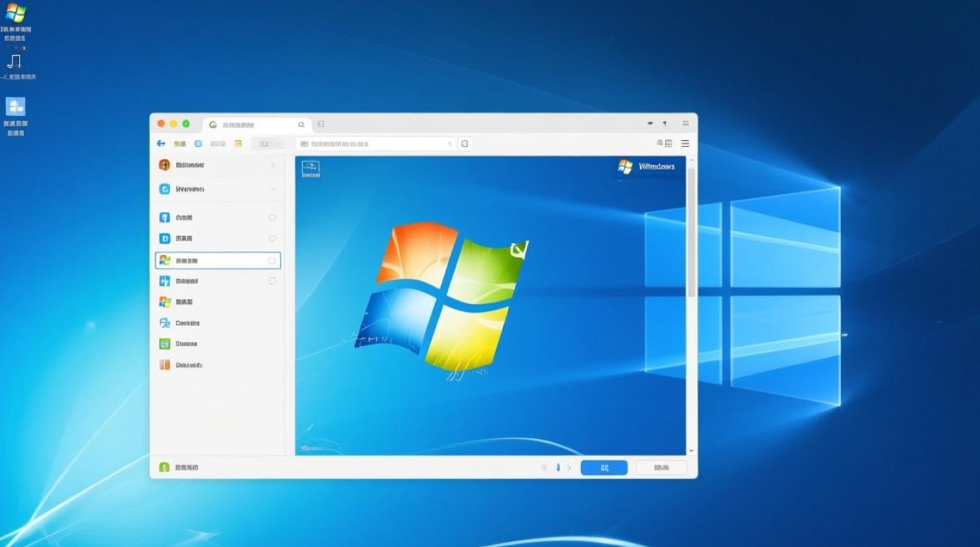Screen dimensions: 980x547
Task: Click the small device icon in the preview corner
Action: coord(310,170)
